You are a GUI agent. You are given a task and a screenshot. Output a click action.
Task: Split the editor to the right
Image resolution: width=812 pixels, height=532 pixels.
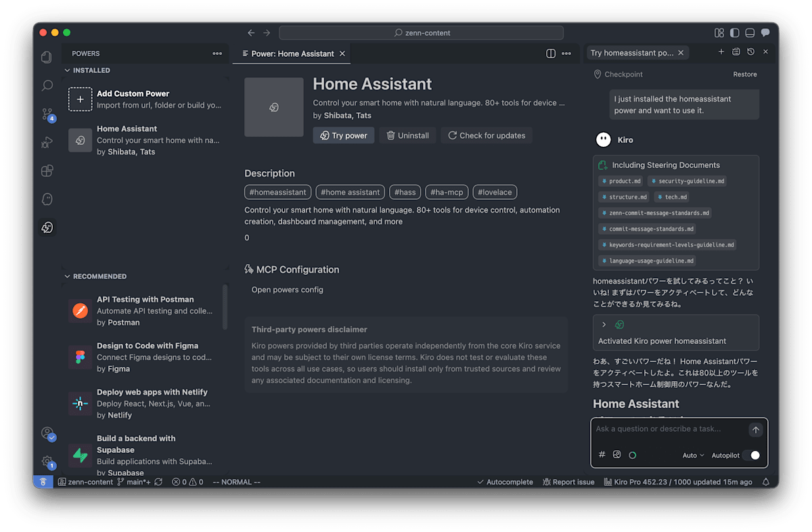551,53
